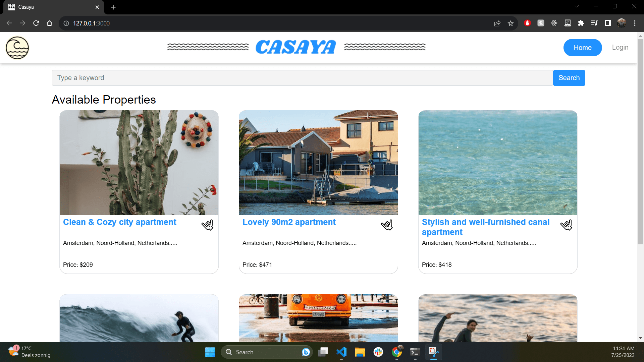
Task: Select the Casaya browser tab
Action: point(54,7)
